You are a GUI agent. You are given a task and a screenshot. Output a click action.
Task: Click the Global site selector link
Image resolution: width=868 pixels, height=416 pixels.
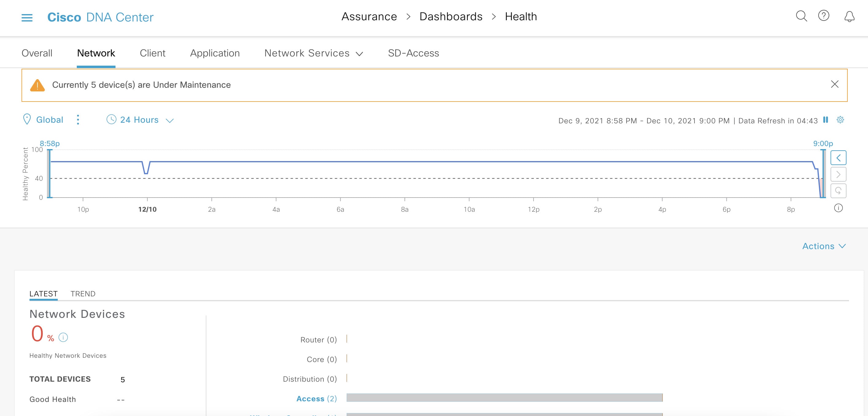point(49,120)
